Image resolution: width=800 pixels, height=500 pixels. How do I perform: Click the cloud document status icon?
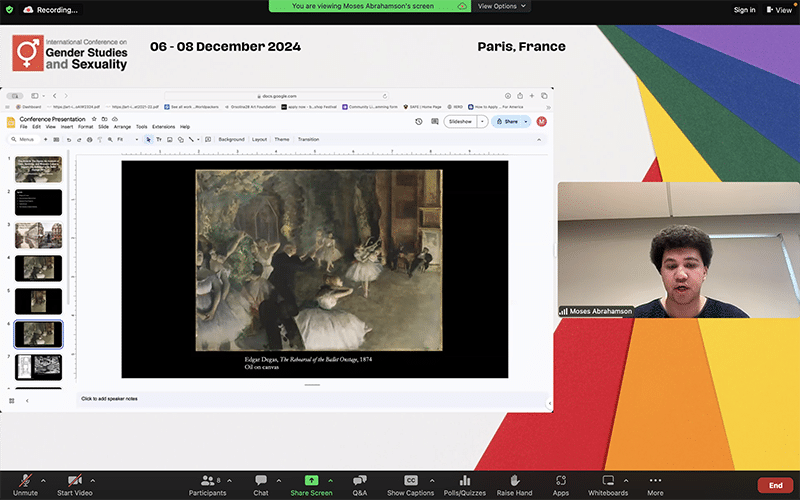coord(115,119)
